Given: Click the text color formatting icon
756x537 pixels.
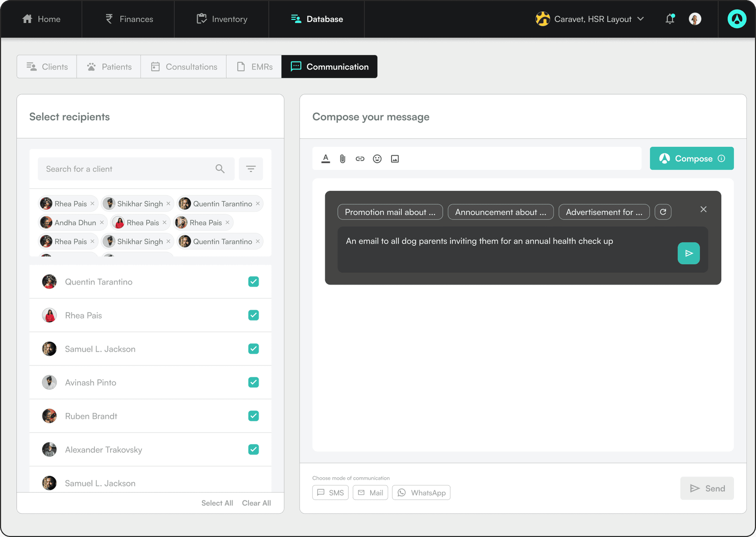Looking at the screenshot, I should (x=325, y=159).
